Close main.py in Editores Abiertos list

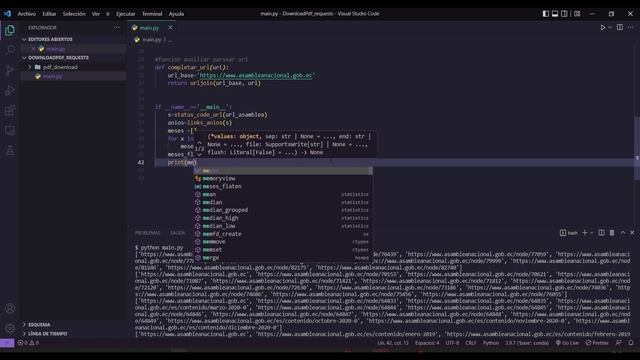coord(33,49)
